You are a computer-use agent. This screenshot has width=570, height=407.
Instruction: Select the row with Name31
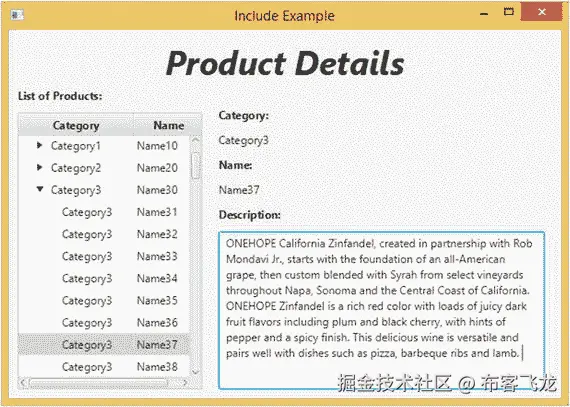point(104,212)
